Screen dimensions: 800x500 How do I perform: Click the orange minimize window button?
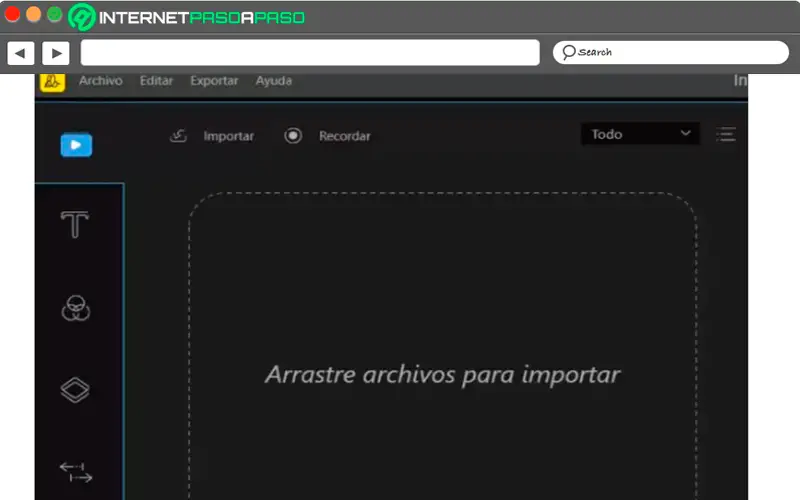tap(34, 14)
